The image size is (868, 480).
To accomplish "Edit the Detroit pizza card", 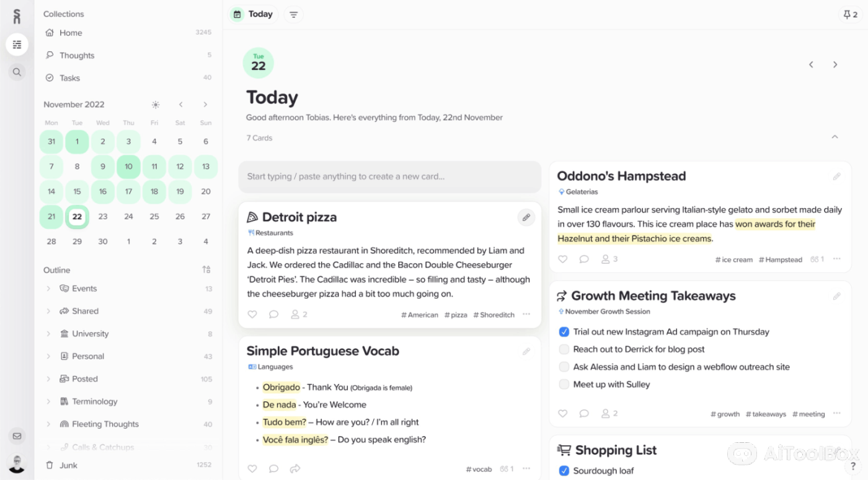I will click(x=526, y=217).
